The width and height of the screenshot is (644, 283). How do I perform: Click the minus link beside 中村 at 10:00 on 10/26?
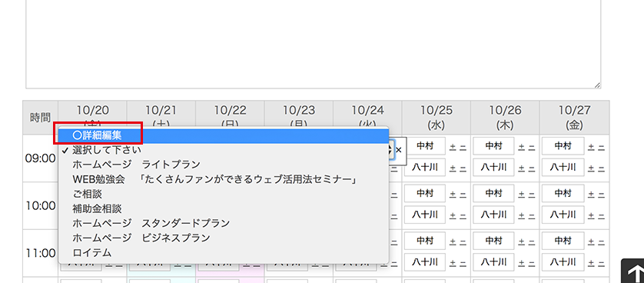(x=532, y=194)
